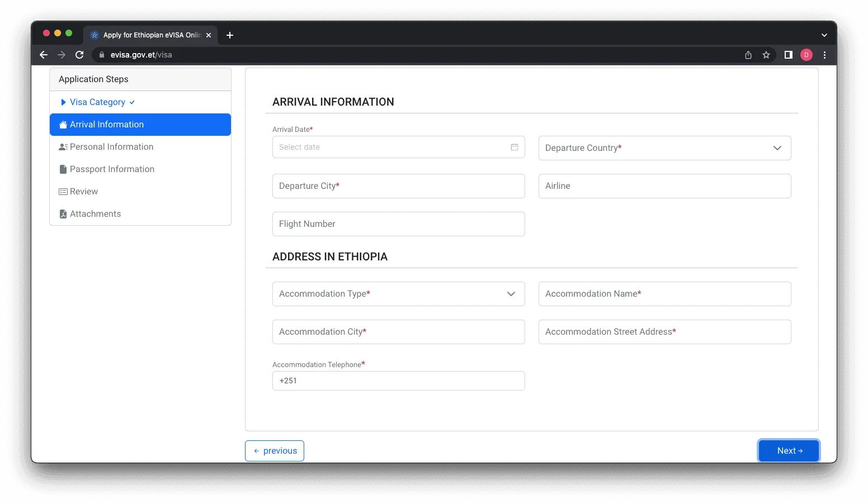Viewport: 868px width, 504px height.
Task: Open the Chrome three-dot menu
Action: [x=824, y=55]
